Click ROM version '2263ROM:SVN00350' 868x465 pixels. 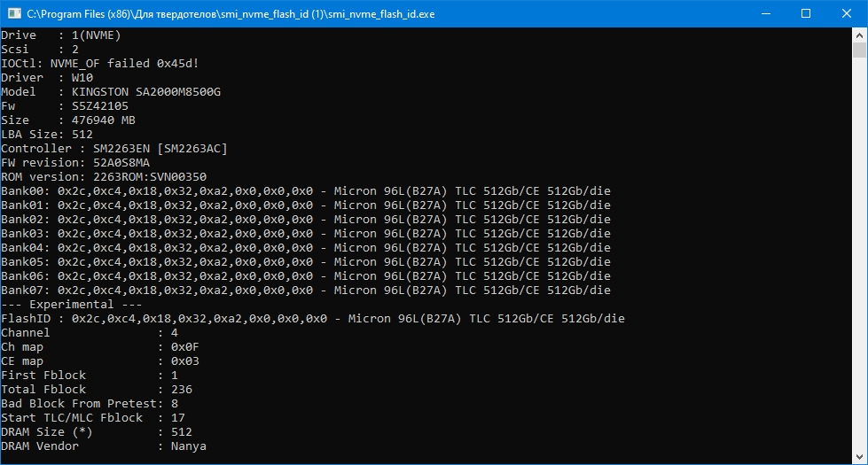150,177
